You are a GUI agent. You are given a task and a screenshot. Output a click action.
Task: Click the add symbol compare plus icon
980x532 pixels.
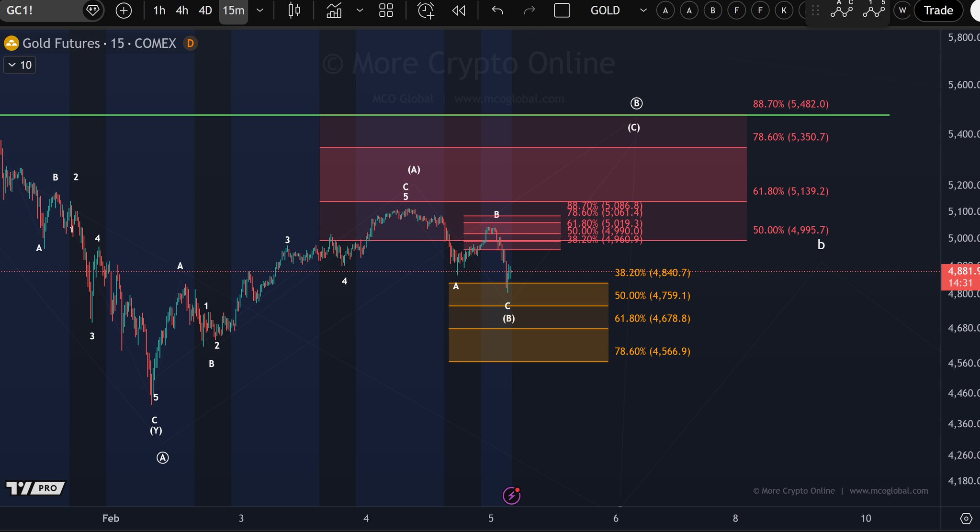(x=124, y=11)
